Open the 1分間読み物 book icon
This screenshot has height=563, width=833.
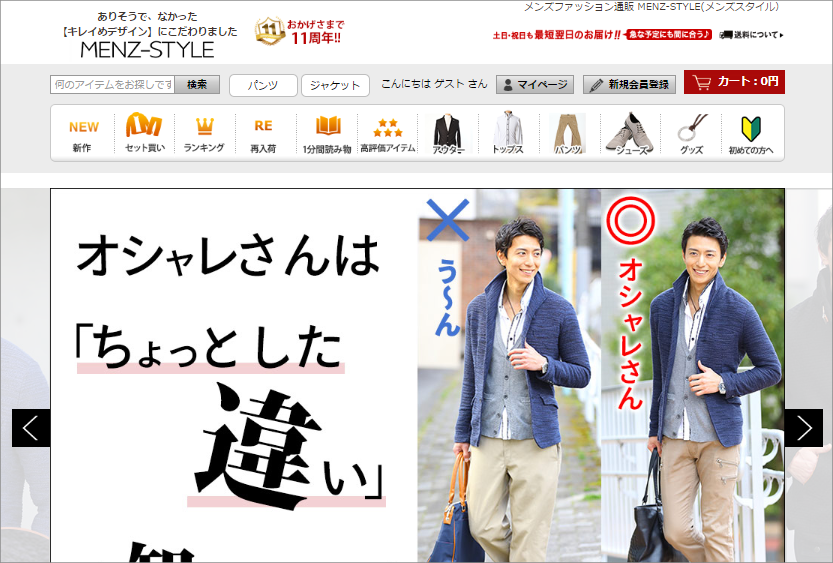[327, 135]
